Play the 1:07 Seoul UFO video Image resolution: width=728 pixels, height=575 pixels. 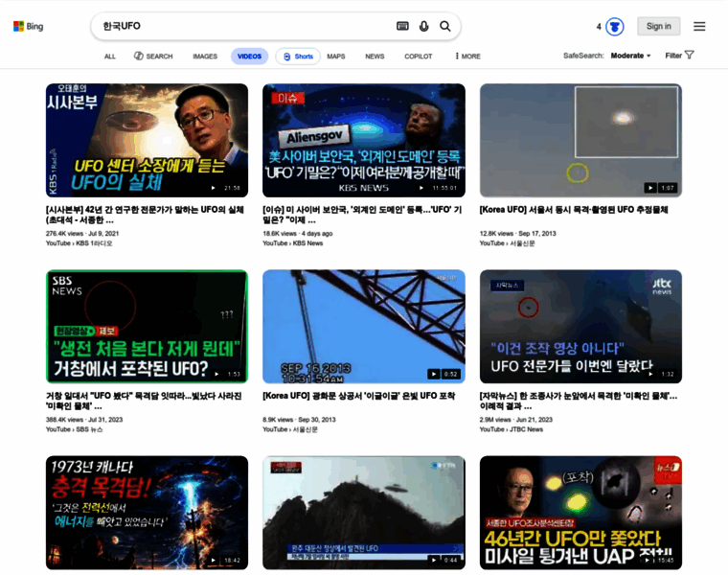580,140
